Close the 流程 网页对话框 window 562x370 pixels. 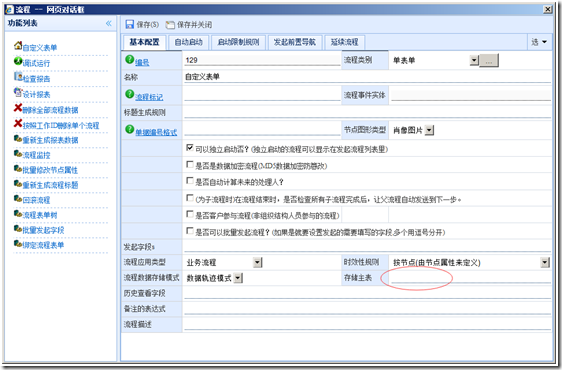(547, 9)
